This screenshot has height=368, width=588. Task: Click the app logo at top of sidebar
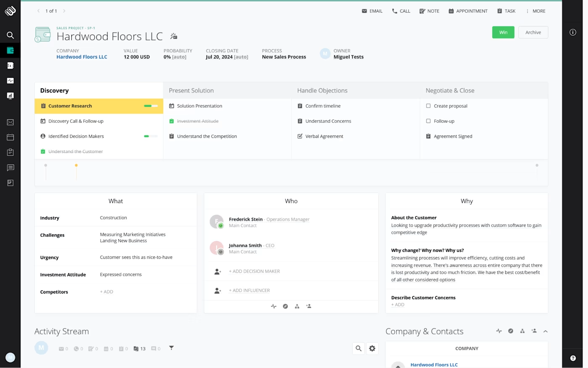click(x=10, y=11)
